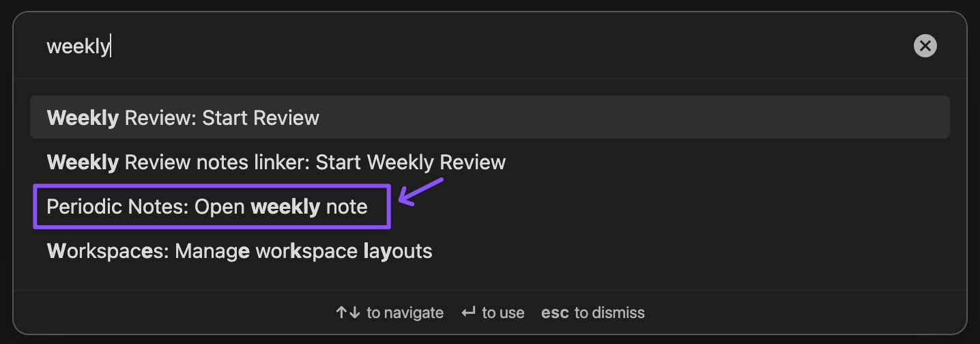980x344 pixels.
Task: Click the up-down arrows navigation icon
Action: tap(347, 313)
